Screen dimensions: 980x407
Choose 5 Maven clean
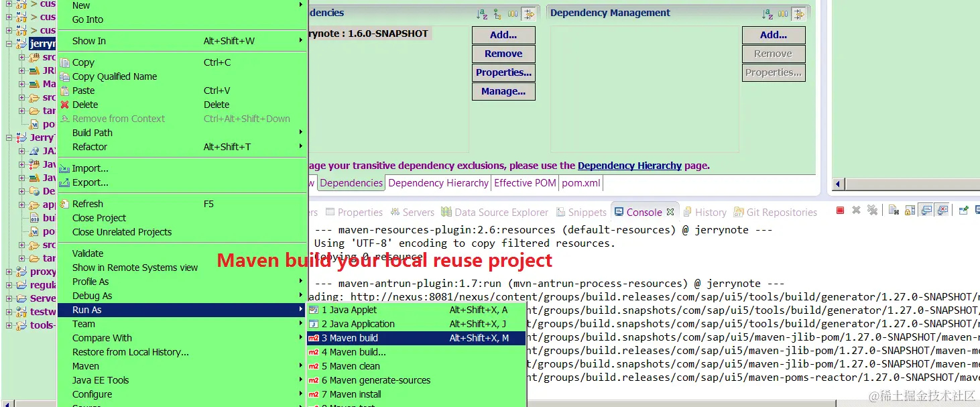click(x=416, y=366)
